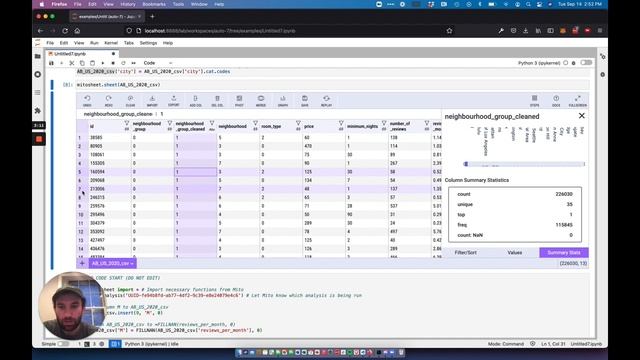The image size is (640, 360).
Task: Open the JupyterLab Run menu
Action: (x=94, y=43)
